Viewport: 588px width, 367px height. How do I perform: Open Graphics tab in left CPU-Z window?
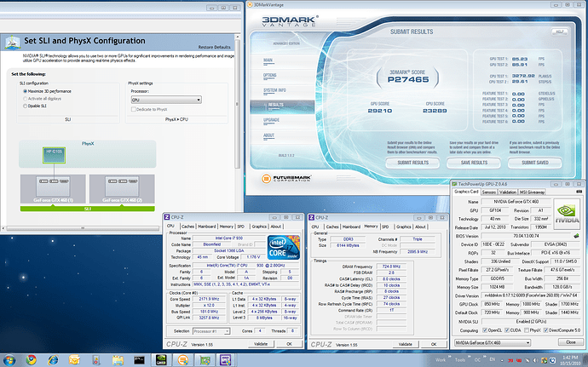point(259,227)
